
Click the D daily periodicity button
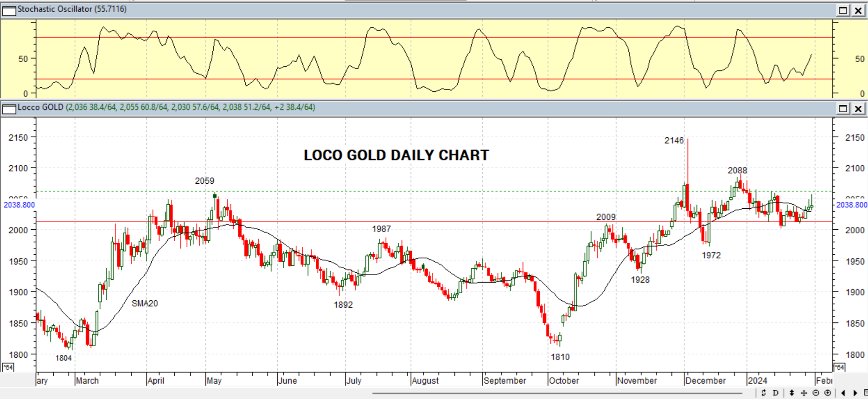coord(776,393)
